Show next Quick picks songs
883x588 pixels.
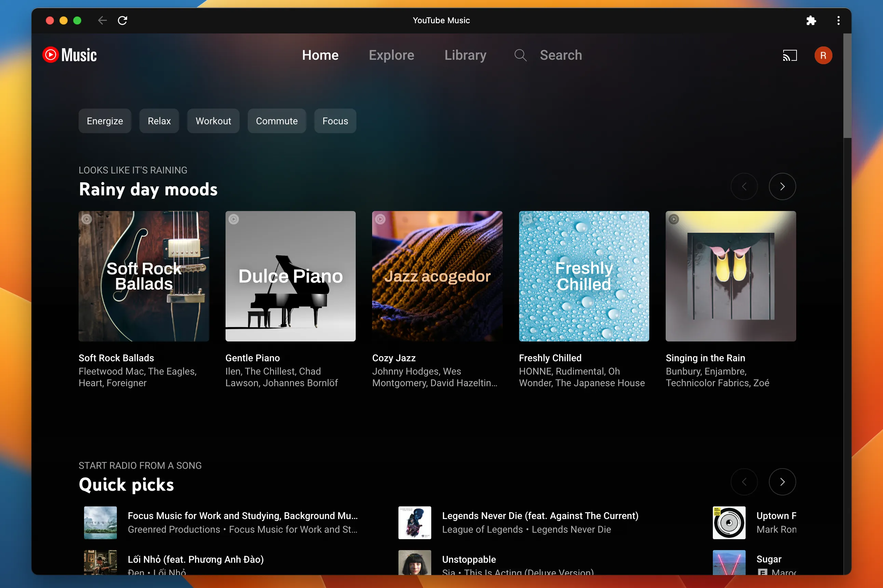(x=782, y=481)
